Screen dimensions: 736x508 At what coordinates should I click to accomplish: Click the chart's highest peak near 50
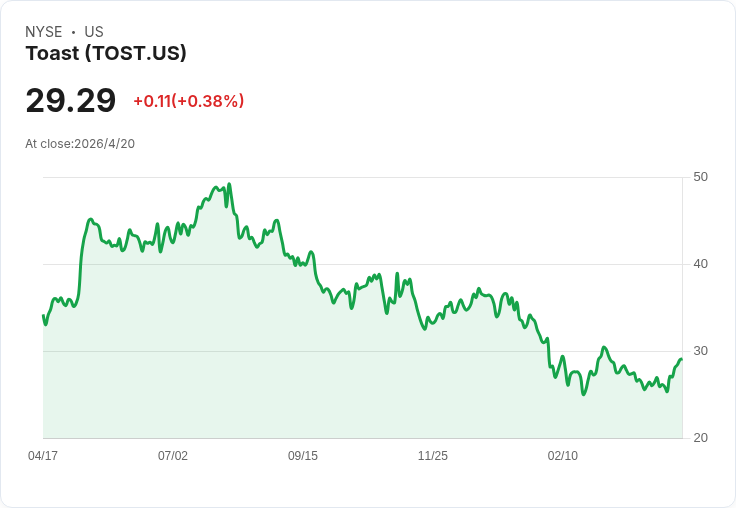pos(229,184)
